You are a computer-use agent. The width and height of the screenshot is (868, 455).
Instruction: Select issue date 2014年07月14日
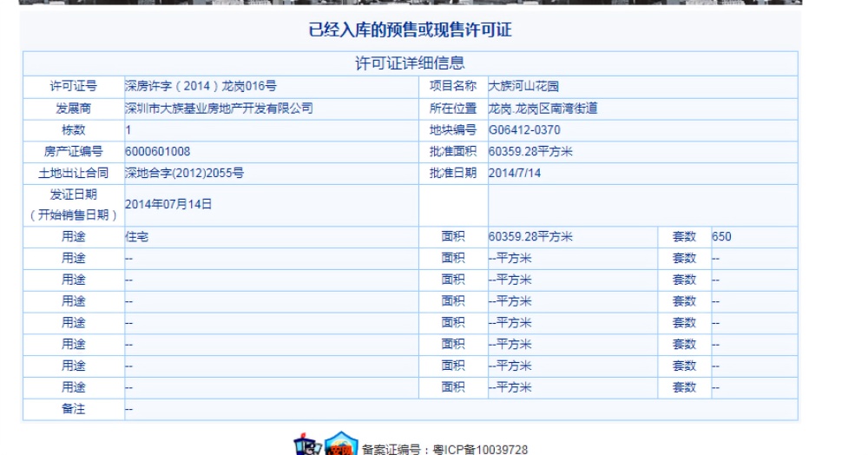click(x=168, y=204)
